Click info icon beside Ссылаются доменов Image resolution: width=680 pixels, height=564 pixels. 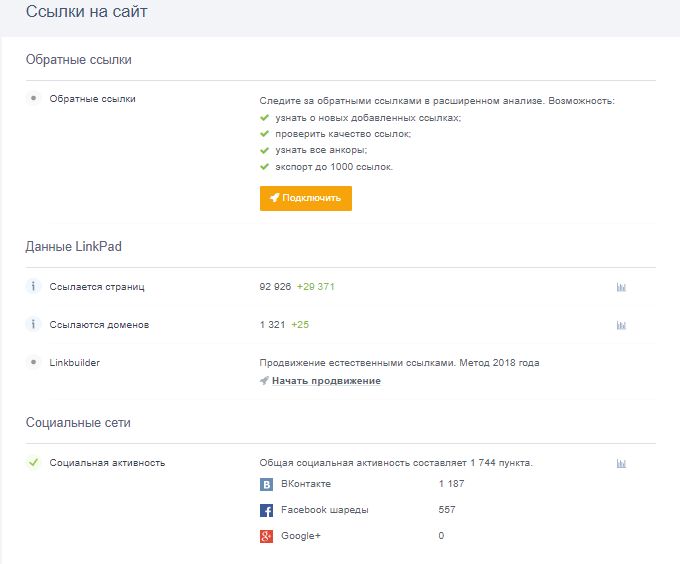point(33,325)
